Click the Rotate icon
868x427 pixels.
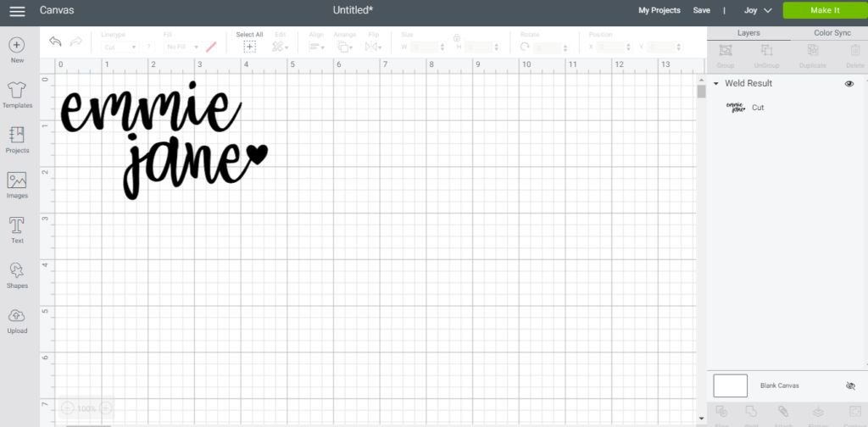(x=525, y=47)
